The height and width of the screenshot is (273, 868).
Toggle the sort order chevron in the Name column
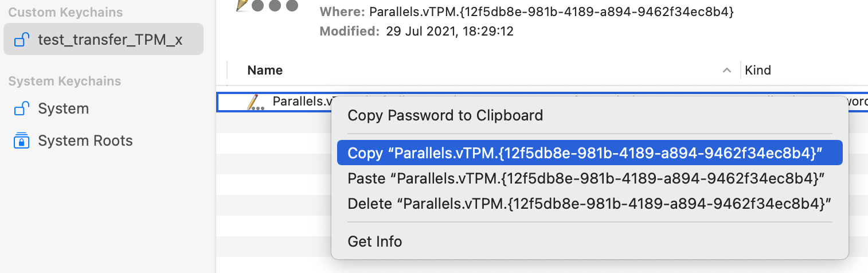coord(727,71)
